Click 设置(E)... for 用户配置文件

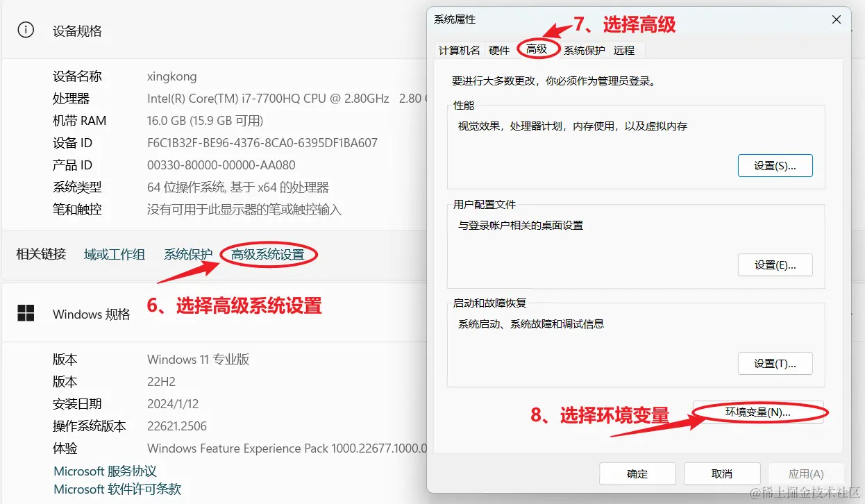pyautogui.click(x=775, y=265)
